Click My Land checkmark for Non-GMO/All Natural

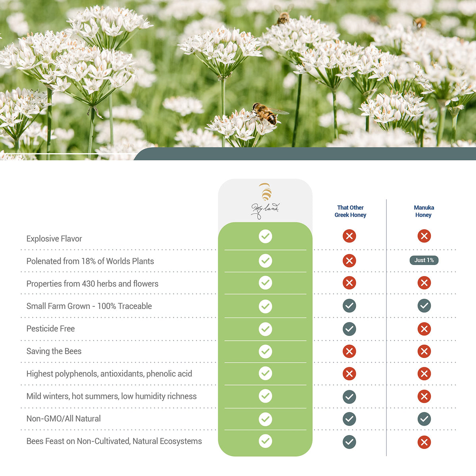point(265,419)
